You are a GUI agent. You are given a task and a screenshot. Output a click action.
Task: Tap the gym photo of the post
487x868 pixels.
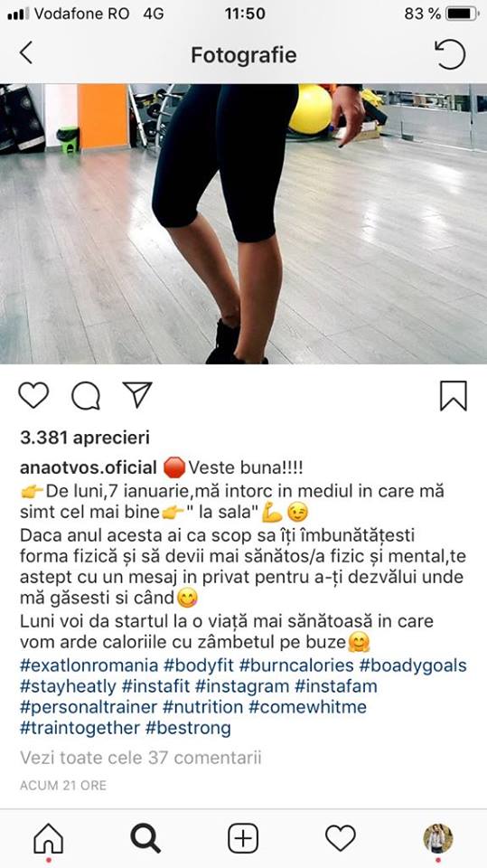click(244, 223)
